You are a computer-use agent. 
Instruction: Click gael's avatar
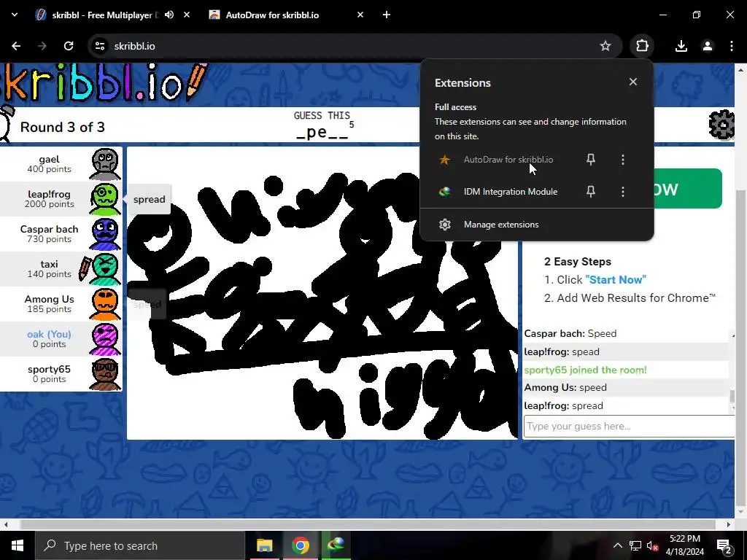click(x=105, y=164)
